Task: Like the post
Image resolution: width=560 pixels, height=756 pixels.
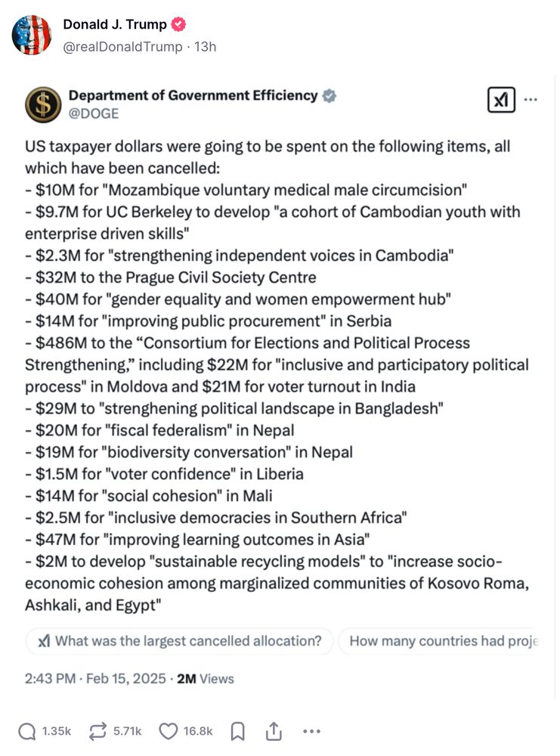Action: (168, 730)
